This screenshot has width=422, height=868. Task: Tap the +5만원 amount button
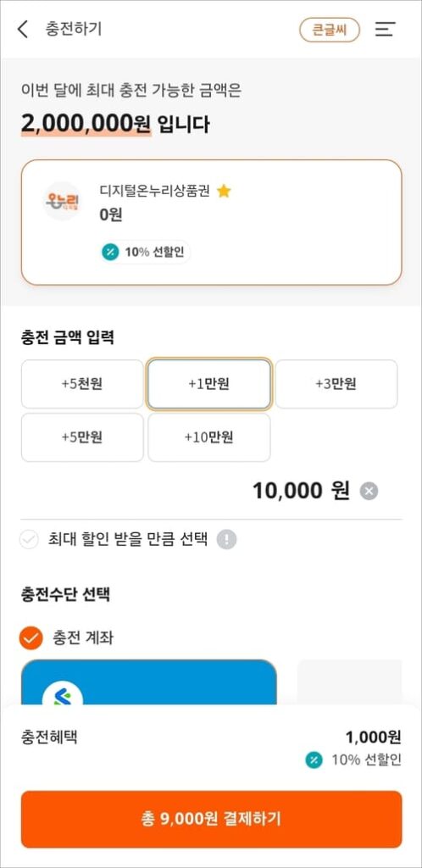tap(82, 437)
